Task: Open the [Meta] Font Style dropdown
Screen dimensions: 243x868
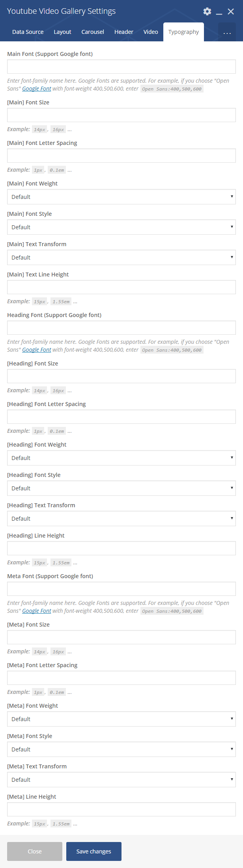Action: 121,749
